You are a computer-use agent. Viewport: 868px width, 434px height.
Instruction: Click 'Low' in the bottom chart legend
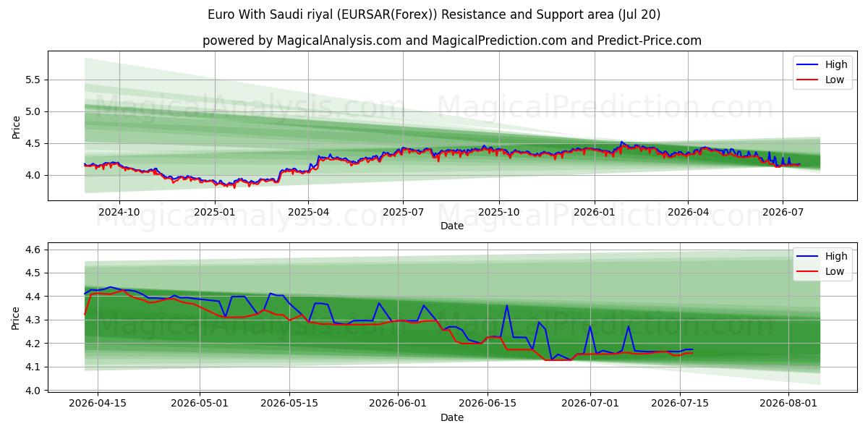tap(835, 271)
